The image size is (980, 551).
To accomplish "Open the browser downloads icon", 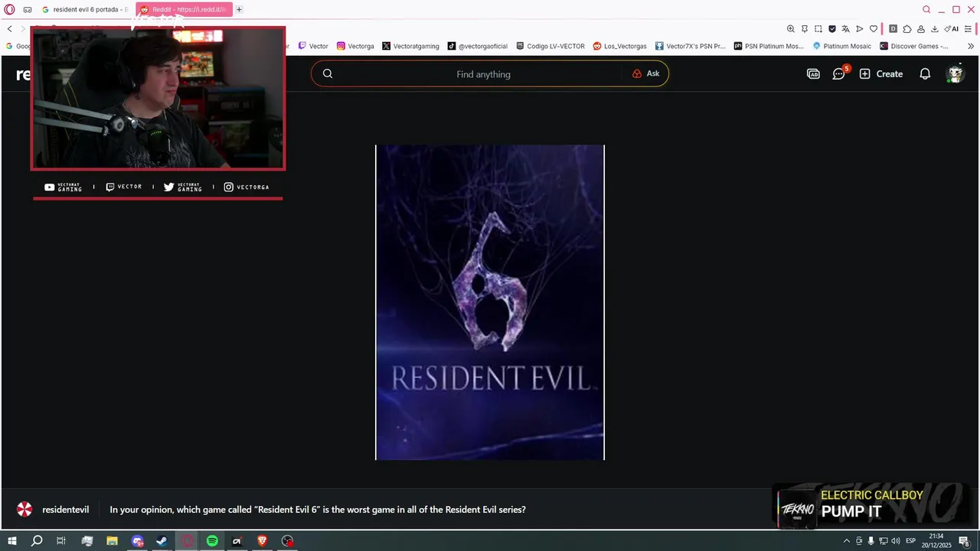I will [x=935, y=29].
